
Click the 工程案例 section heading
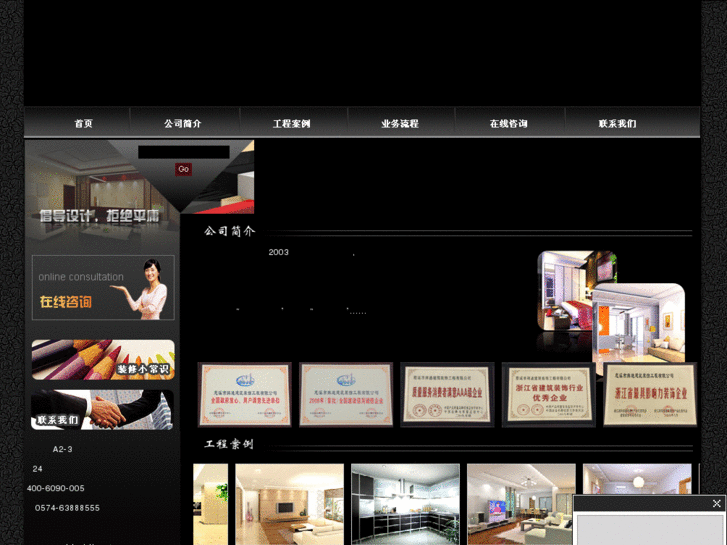[x=229, y=444]
